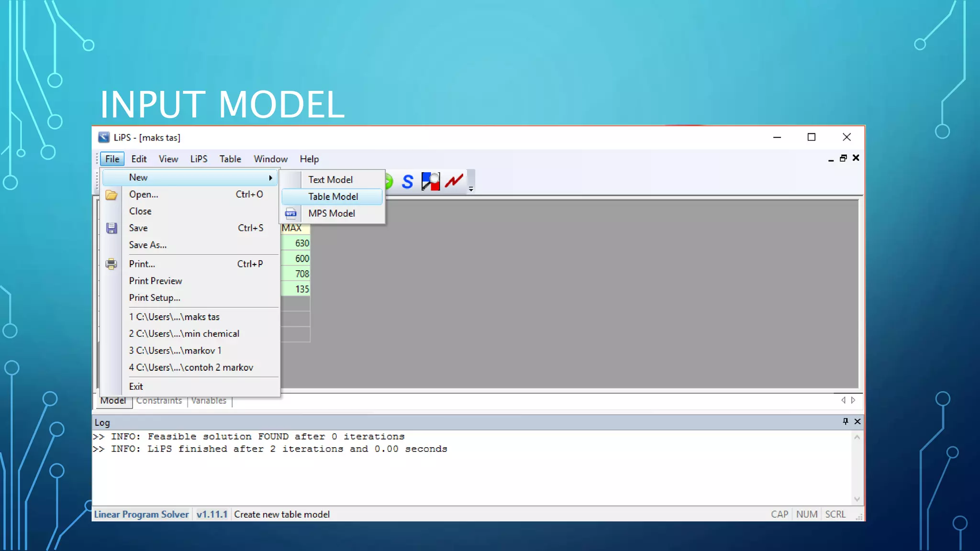
Task: Expand the New submenu arrow
Action: click(270, 177)
